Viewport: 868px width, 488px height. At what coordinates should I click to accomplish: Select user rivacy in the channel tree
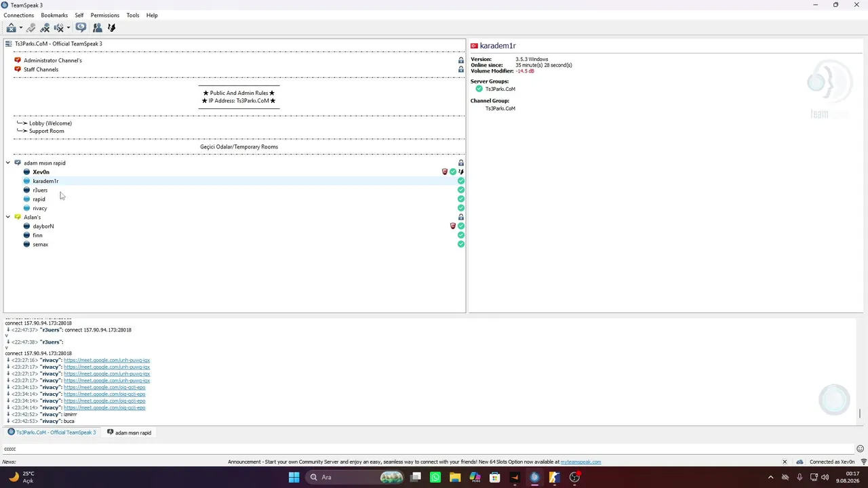pyautogui.click(x=40, y=208)
